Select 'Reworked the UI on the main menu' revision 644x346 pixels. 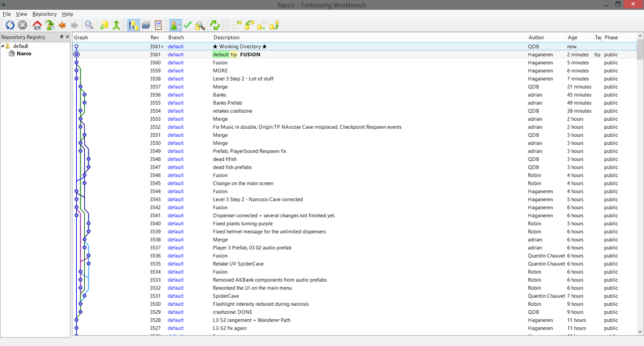(x=354, y=288)
